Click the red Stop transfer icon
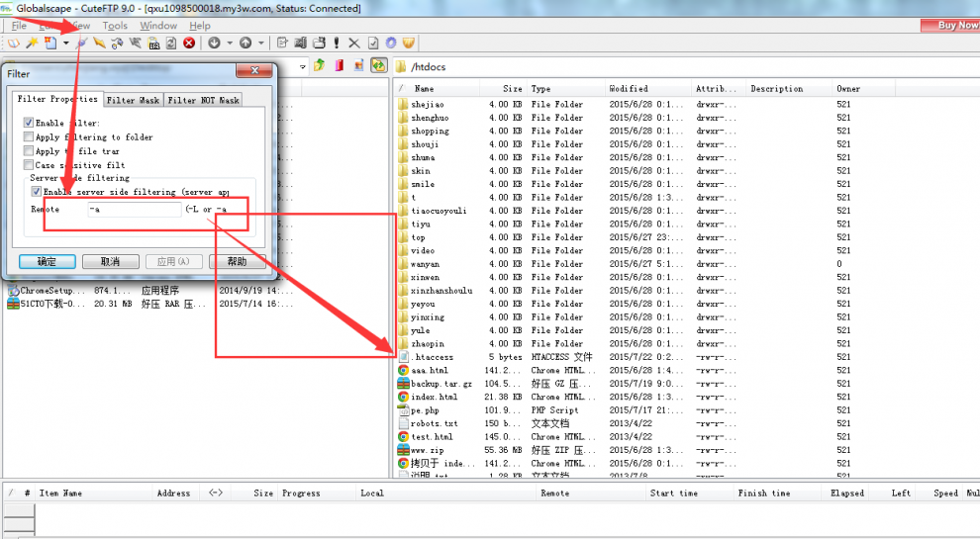 tap(188, 44)
